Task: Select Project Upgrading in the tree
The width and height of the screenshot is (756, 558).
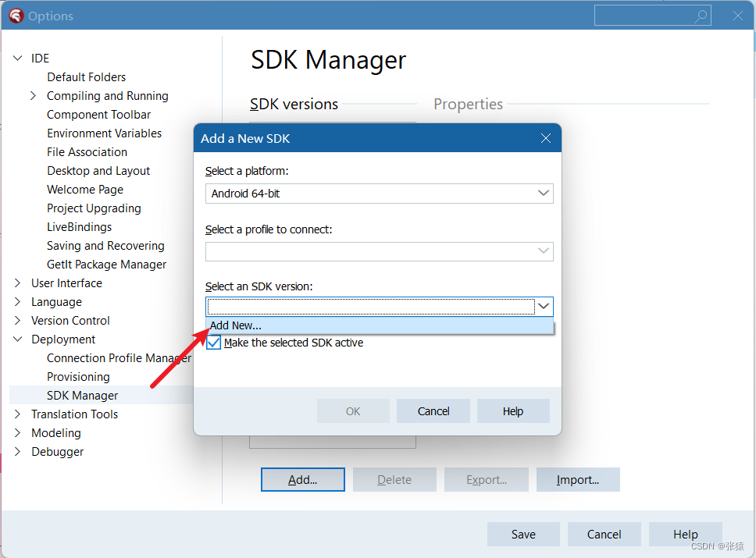Action: (94, 208)
